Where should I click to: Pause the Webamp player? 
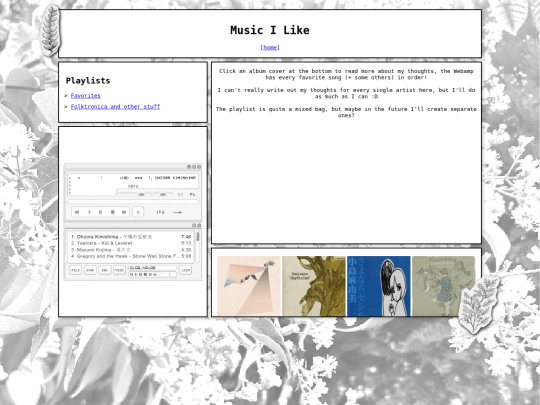point(101,212)
